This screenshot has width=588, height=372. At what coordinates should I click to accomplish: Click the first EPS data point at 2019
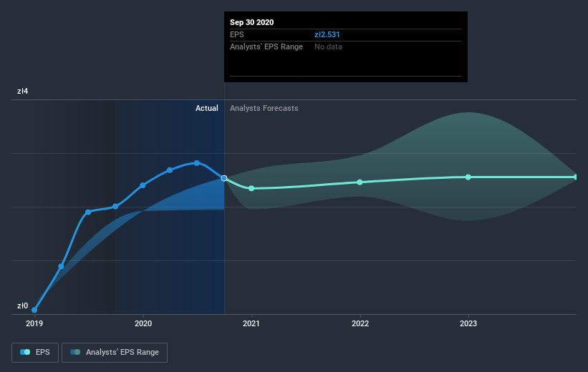34,310
